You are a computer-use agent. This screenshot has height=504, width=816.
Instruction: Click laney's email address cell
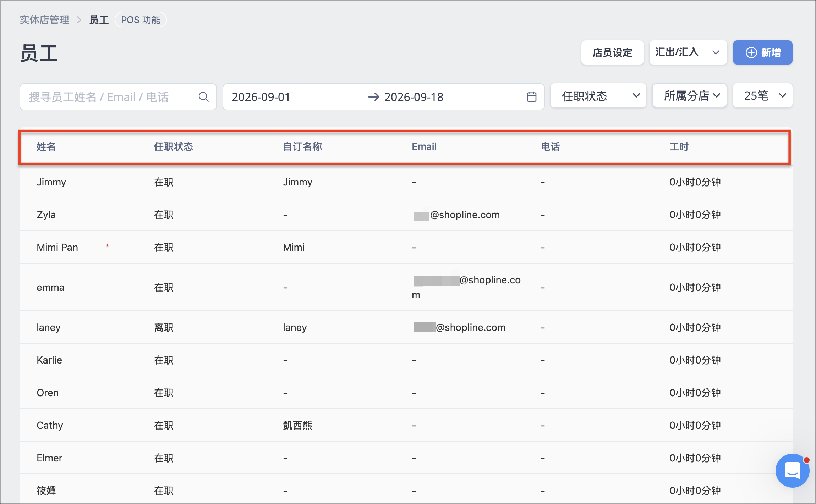click(460, 327)
